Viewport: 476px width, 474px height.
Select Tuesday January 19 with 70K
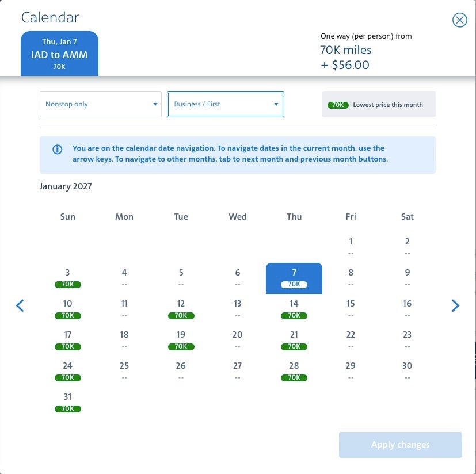(x=181, y=340)
